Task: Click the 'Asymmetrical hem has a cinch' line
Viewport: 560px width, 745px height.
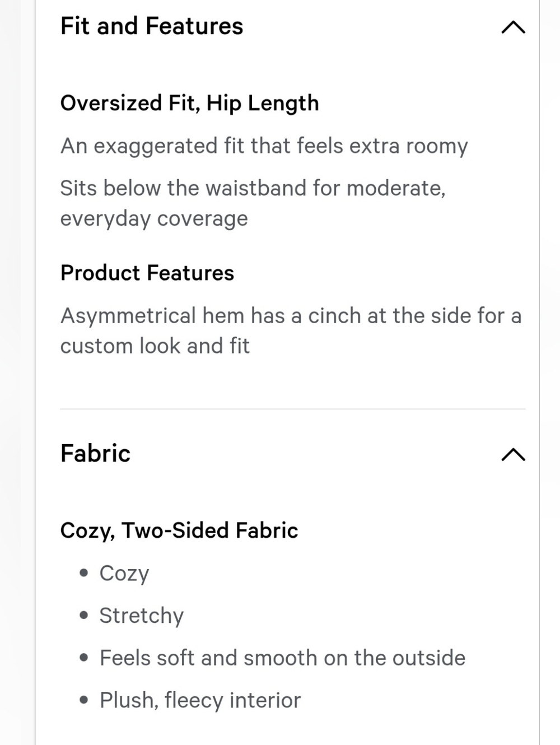Action: coord(291,316)
